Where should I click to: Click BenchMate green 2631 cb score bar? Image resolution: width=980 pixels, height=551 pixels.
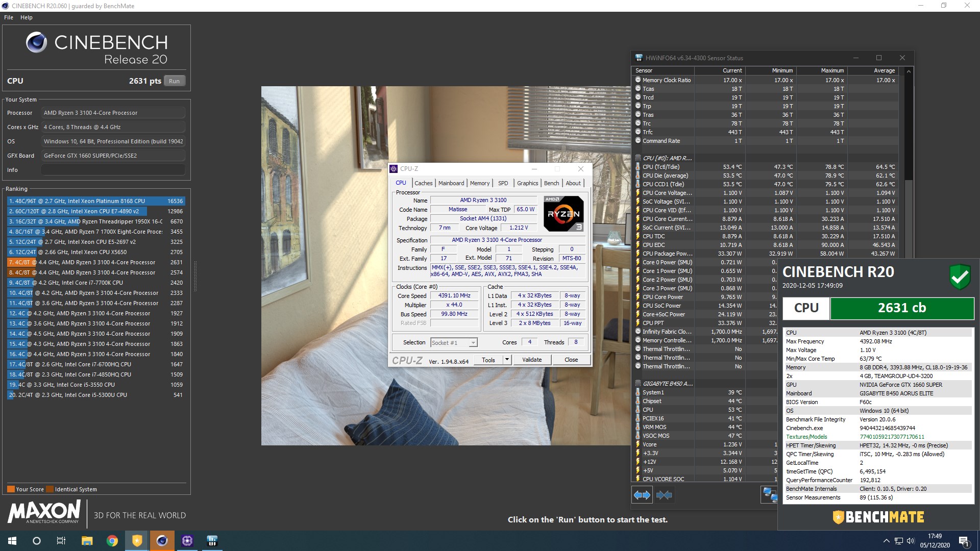pyautogui.click(x=902, y=308)
